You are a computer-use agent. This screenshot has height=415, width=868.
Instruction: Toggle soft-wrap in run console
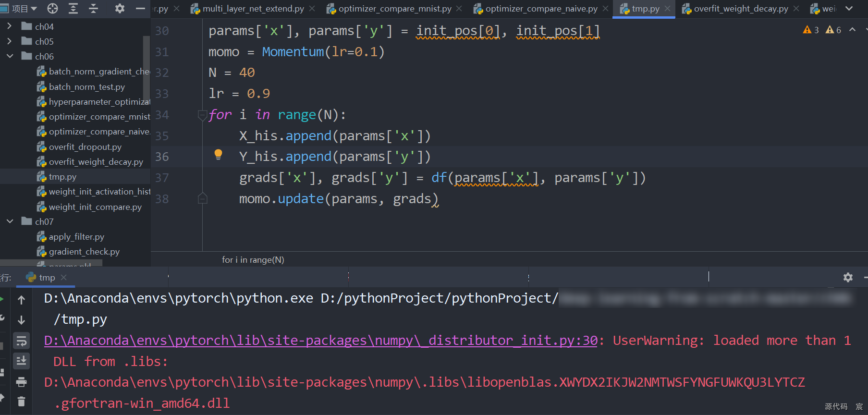(x=21, y=341)
